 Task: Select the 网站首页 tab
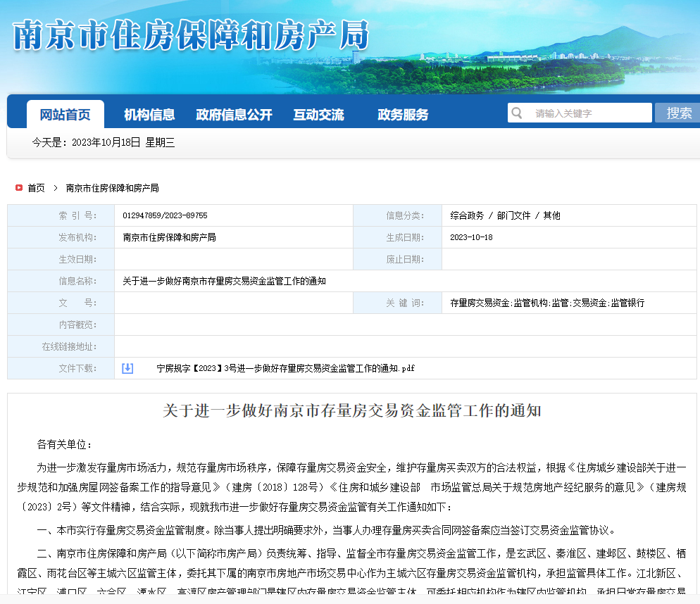tap(65, 114)
